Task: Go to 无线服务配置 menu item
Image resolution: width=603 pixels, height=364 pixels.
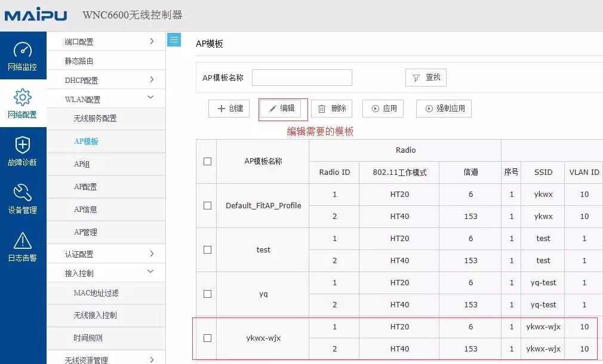Action: coord(95,118)
